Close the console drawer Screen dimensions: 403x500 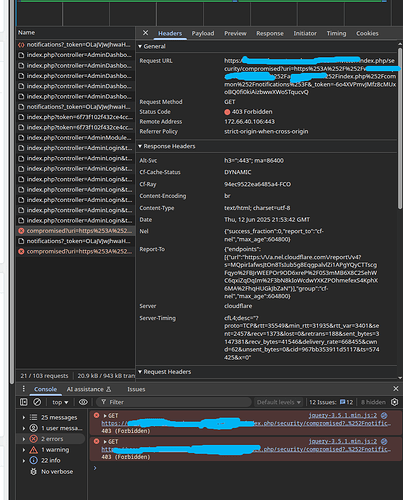tap(396, 389)
